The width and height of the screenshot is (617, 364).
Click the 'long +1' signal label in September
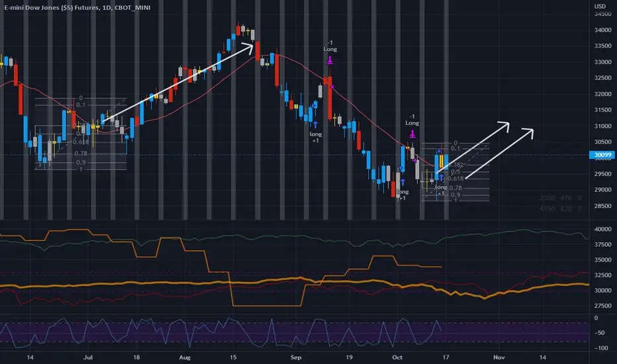pos(316,138)
